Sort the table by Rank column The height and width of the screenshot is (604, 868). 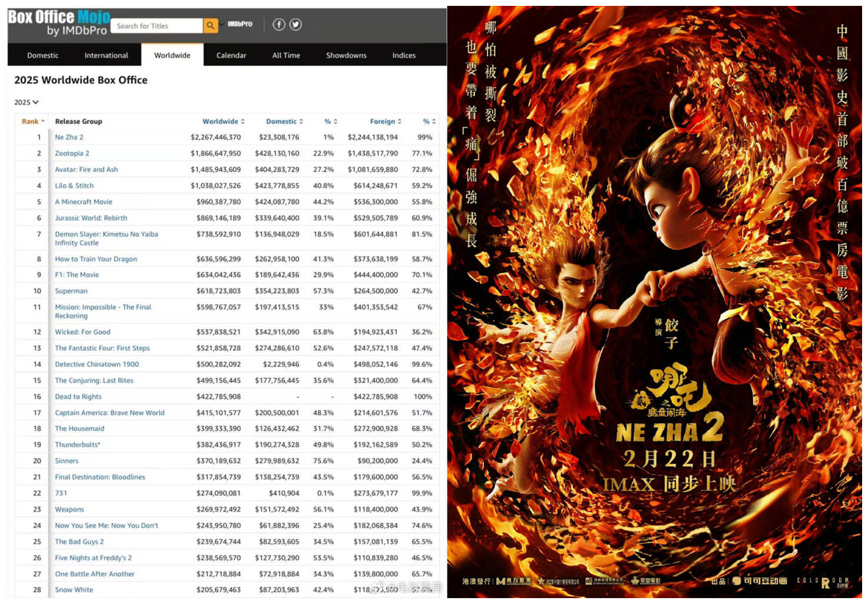pos(33,122)
